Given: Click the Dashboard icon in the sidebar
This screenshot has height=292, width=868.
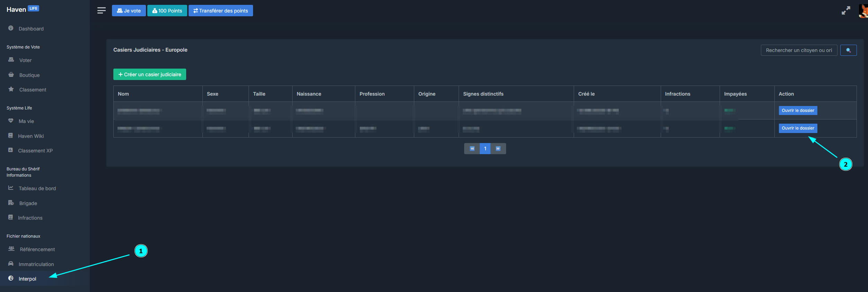Looking at the screenshot, I should [x=11, y=28].
